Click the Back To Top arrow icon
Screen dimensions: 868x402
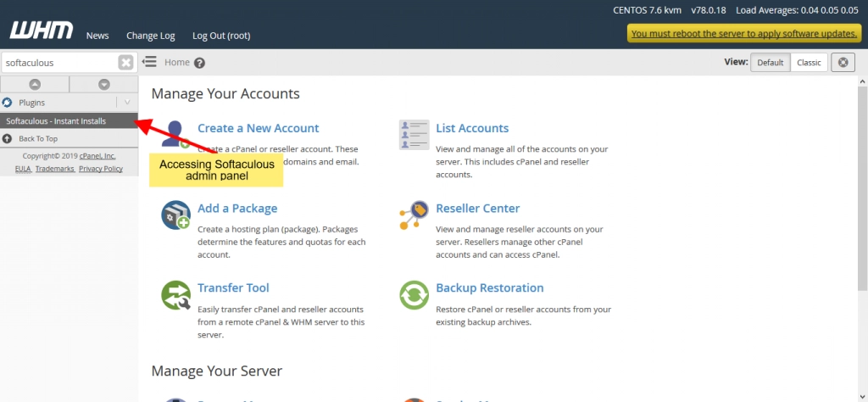click(x=7, y=138)
